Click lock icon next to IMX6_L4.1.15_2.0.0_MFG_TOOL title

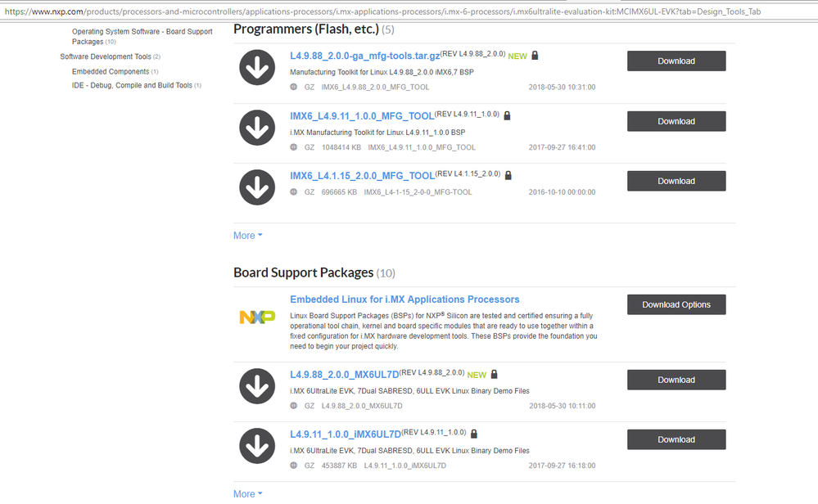[508, 175]
